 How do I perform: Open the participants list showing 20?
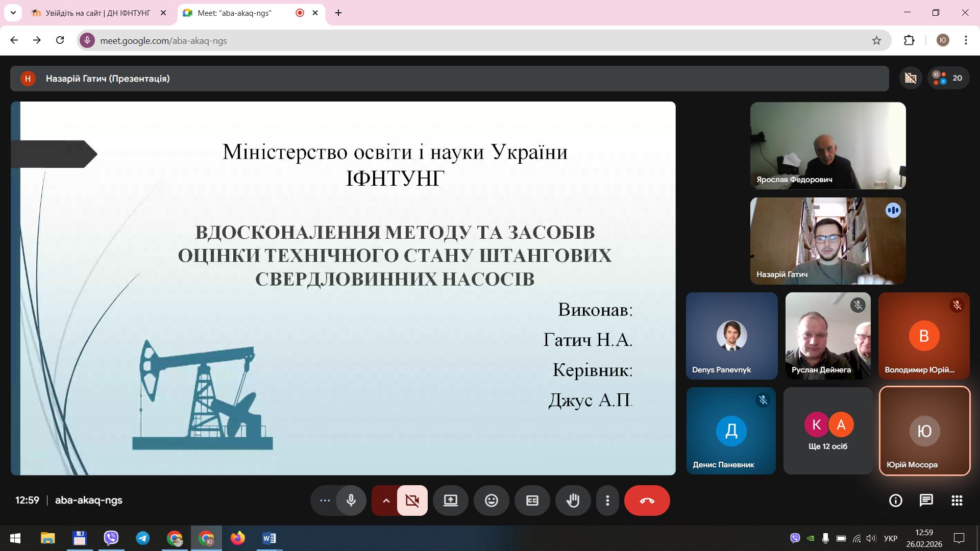[x=948, y=78]
